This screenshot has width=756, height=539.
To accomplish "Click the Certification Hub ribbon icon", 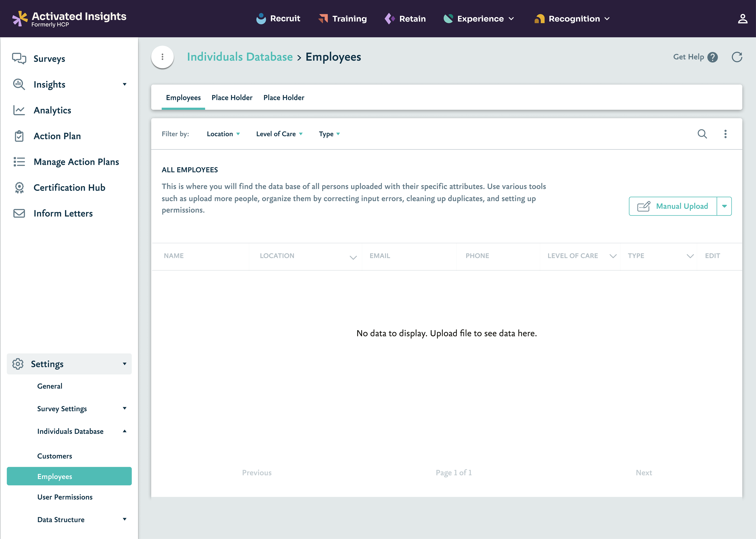I will [19, 188].
